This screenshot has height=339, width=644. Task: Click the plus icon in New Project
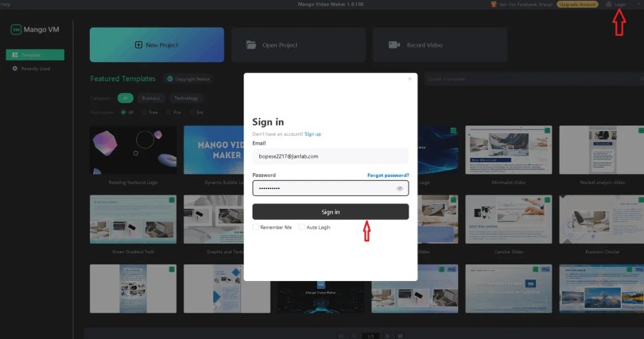coord(138,44)
